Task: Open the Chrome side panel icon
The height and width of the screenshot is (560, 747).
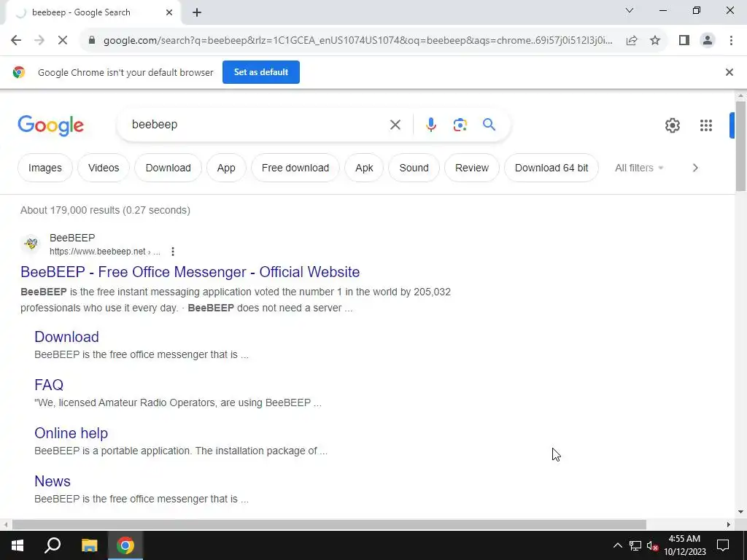Action: (684, 41)
